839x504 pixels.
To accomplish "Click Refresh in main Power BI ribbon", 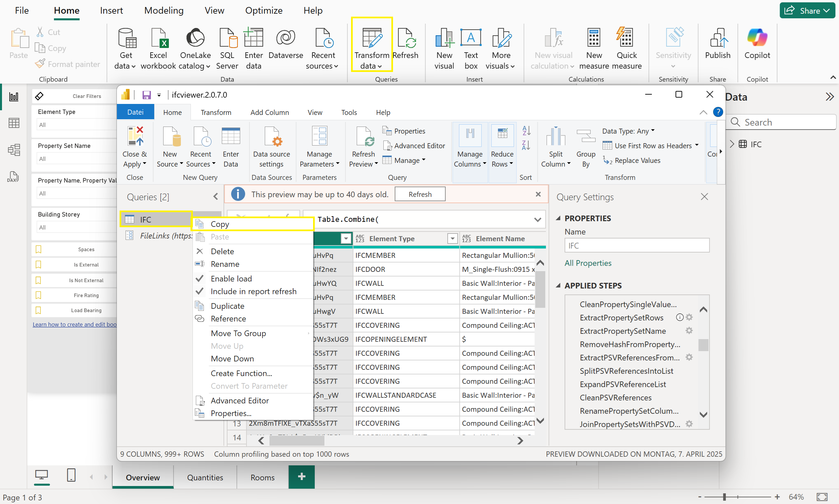I will [x=405, y=44].
